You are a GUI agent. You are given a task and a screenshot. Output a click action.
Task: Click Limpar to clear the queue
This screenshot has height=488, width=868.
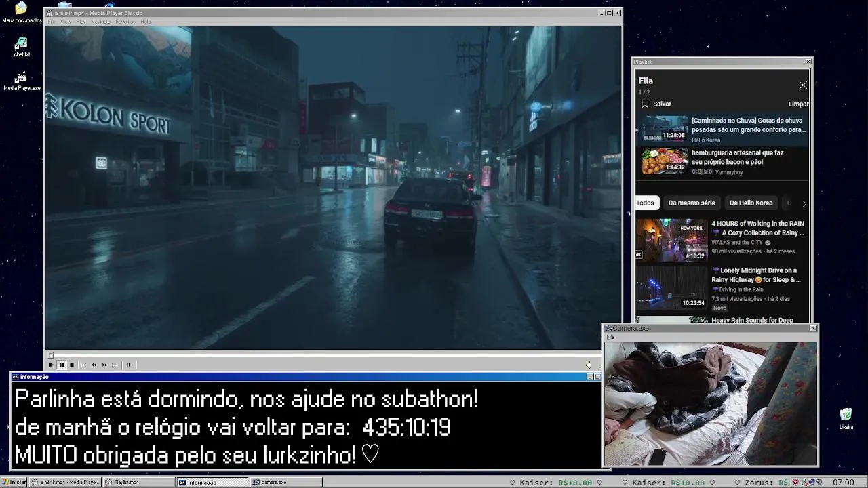pyautogui.click(x=798, y=104)
